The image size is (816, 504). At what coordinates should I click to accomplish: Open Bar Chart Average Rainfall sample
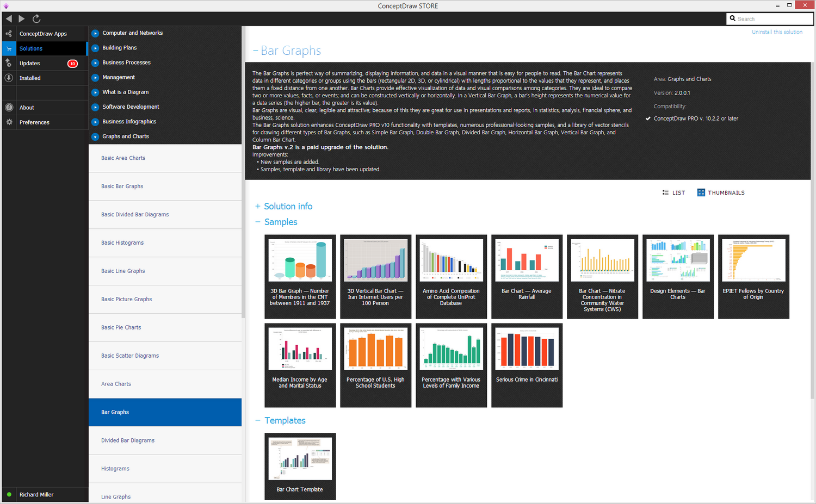click(x=527, y=277)
